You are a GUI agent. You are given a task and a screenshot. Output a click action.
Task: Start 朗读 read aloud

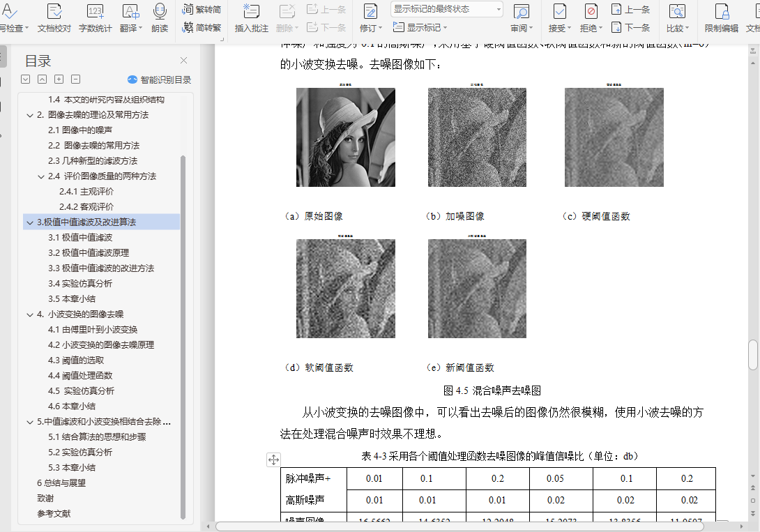coord(160,18)
